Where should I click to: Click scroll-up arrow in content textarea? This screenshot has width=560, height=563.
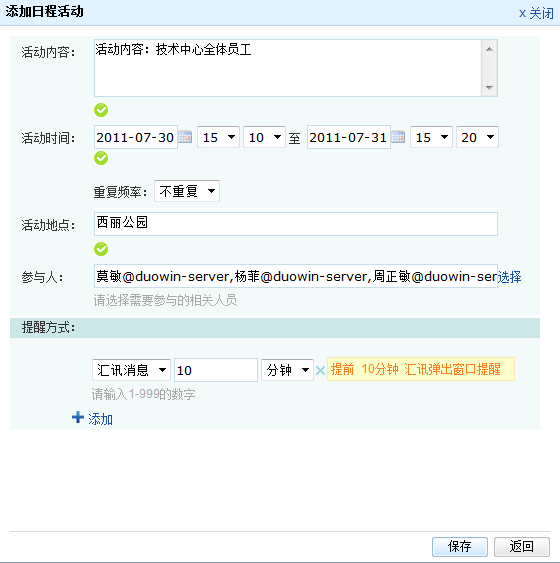pos(489,49)
